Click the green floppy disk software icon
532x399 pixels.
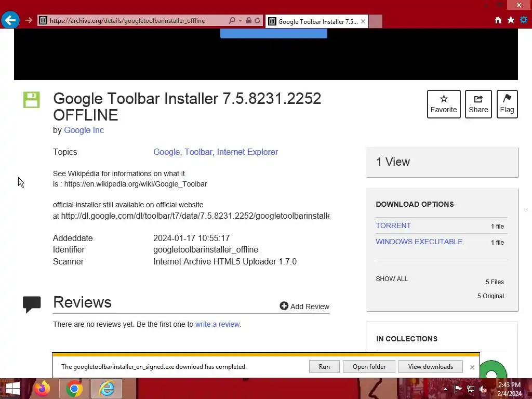click(x=32, y=100)
